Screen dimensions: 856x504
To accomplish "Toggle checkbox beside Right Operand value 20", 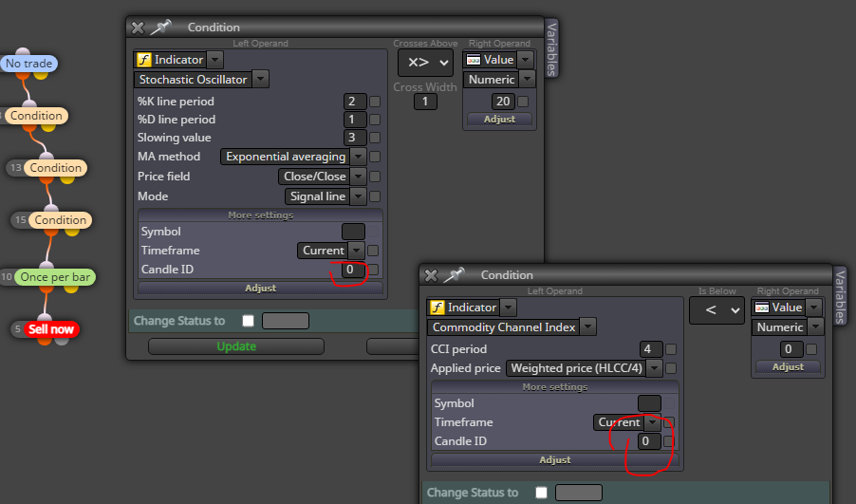I will coord(523,102).
